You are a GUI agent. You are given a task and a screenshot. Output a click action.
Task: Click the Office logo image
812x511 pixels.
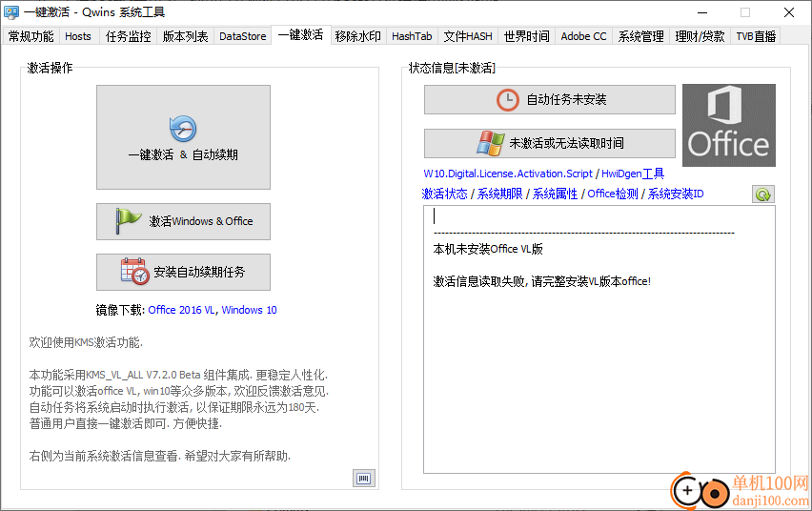[x=729, y=126]
